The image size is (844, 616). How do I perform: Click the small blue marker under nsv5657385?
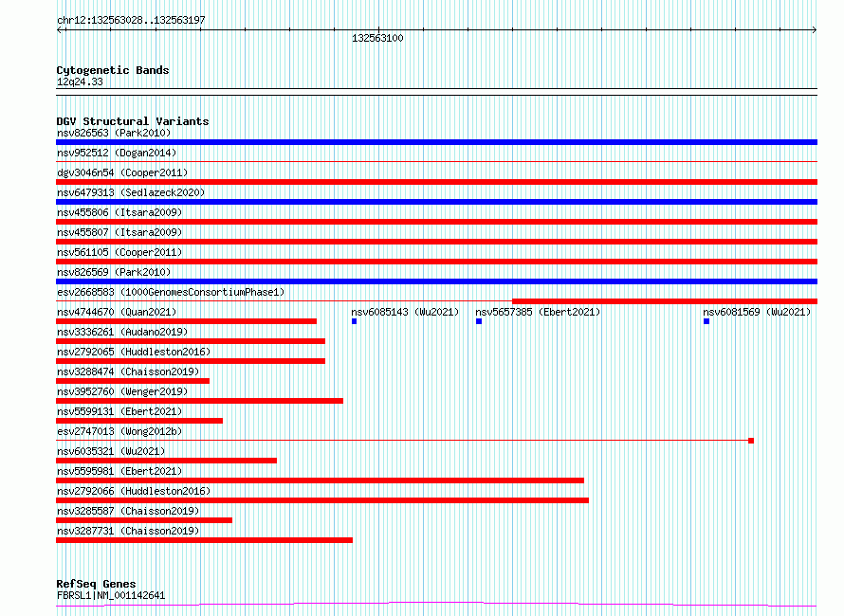[479, 321]
